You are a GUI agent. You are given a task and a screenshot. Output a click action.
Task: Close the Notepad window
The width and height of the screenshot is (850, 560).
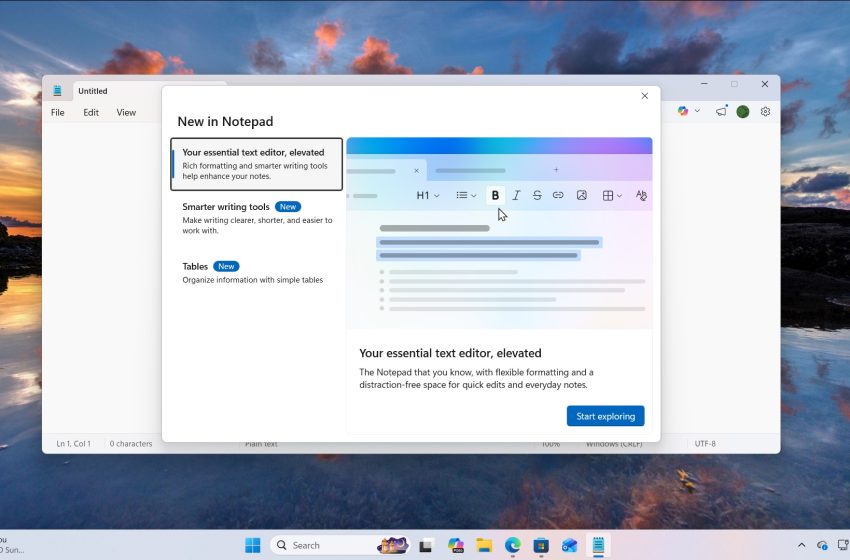(x=764, y=84)
